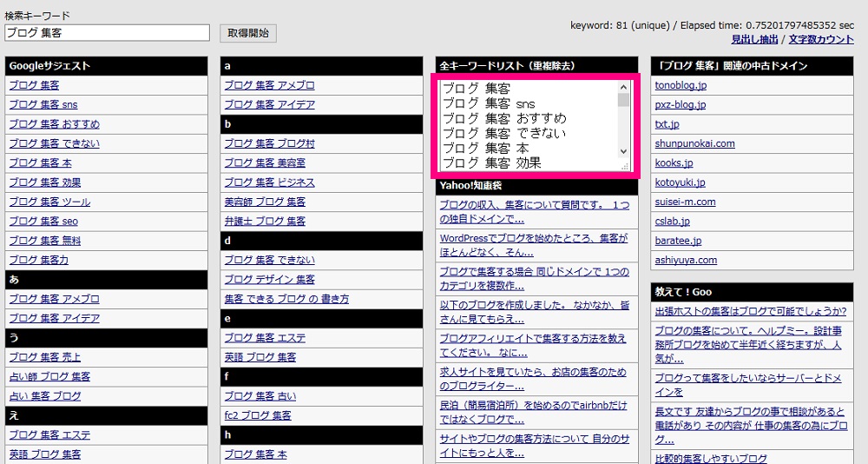
Task: Click the 民泊（簡易宿泊所）を始めるので question link
Action: pyautogui.click(x=533, y=412)
